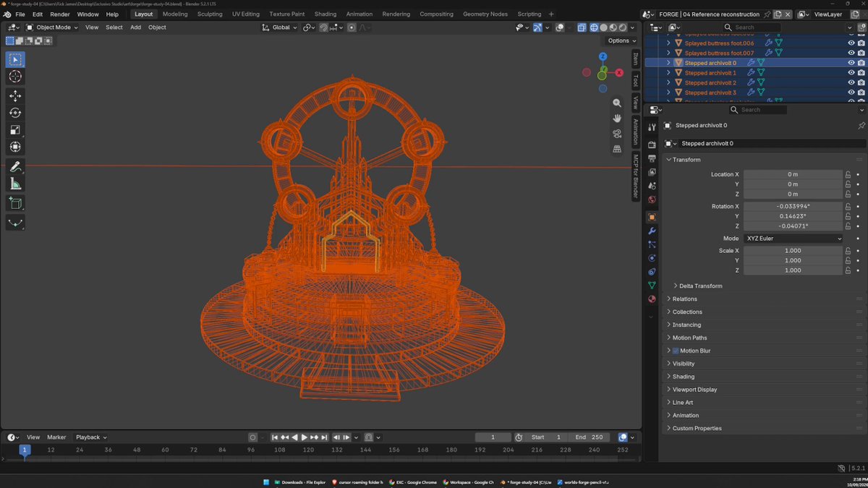Click the Rotation Y value field
This screenshot has width=868, height=488.
793,216
